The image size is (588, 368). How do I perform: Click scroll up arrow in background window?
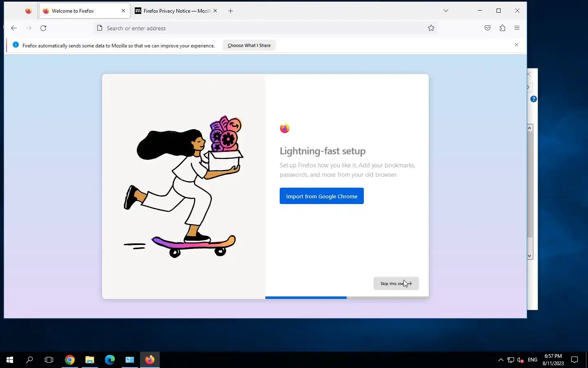point(530,128)
